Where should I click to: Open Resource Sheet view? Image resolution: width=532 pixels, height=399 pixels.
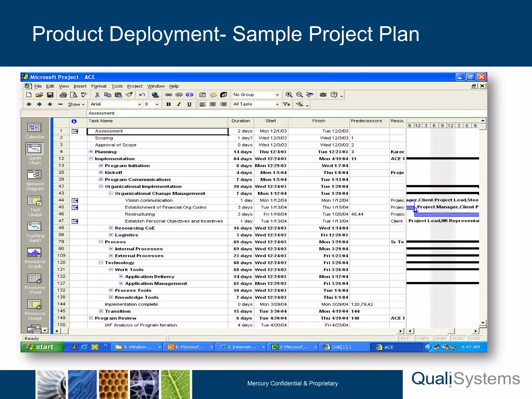35,284
